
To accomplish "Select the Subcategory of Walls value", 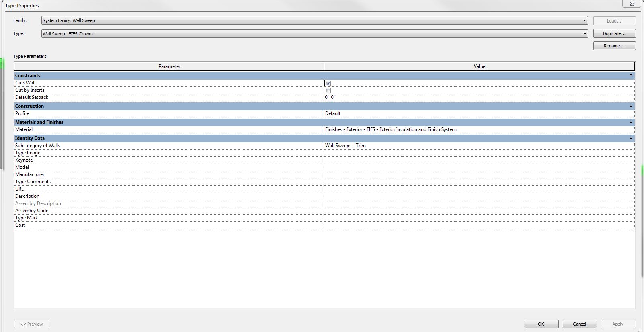I will click(479, 146).
